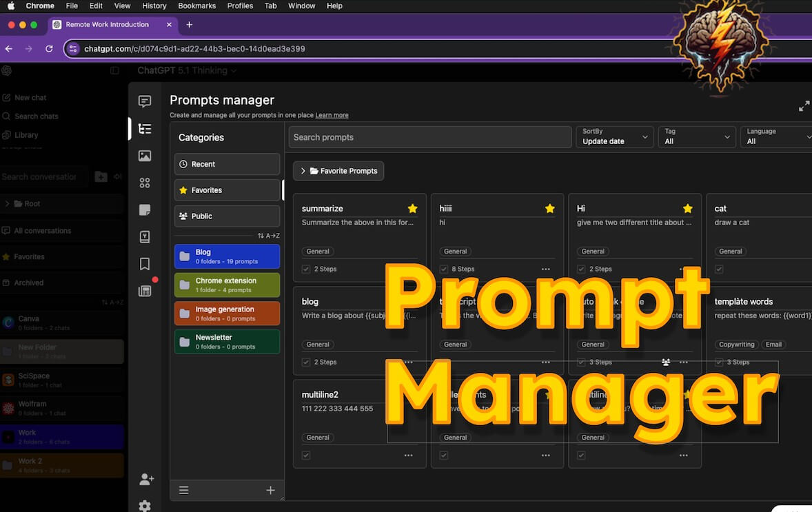Screen dimensions: 812x512
Task: Open a new Chrome tab
Action: [189, 24]
